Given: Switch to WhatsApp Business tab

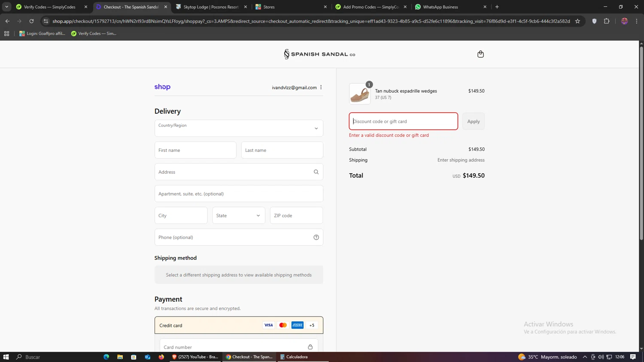Looking at the screenshot, I should [451, 7].
